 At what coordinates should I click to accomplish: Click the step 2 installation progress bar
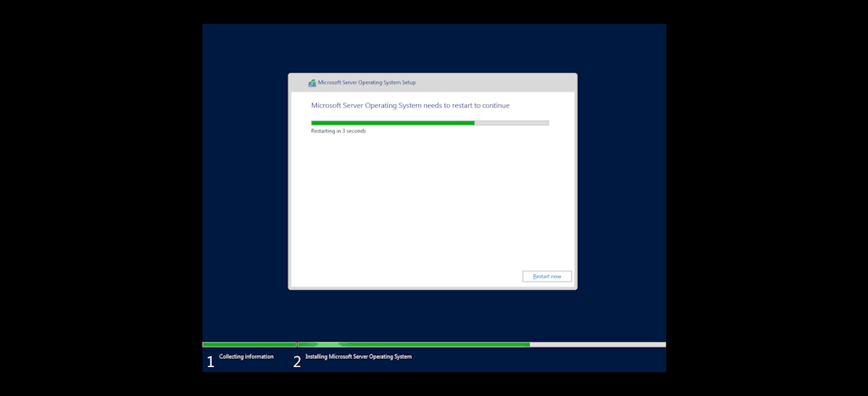point(481,344)
